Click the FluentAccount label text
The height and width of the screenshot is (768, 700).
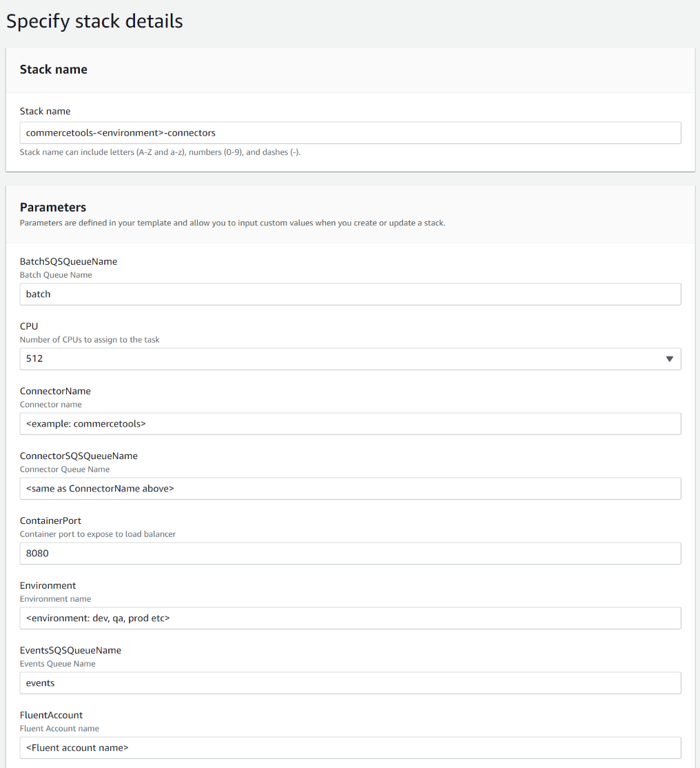pyautogui.click(x=51, y=716)
